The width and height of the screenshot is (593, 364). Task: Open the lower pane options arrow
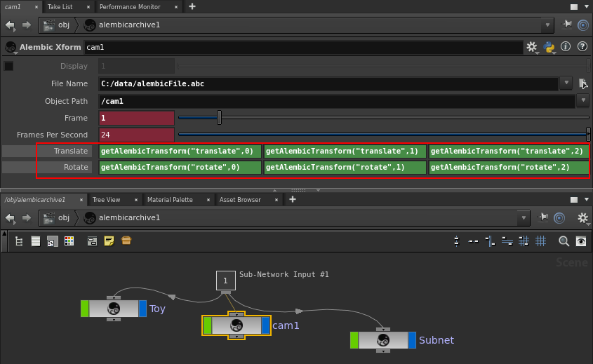pyautogui.click(x=587, y=200)
